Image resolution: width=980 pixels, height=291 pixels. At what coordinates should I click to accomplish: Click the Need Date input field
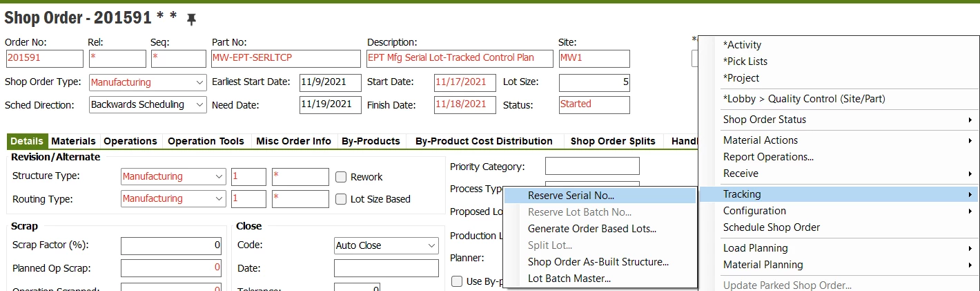(x=330, y=105)
